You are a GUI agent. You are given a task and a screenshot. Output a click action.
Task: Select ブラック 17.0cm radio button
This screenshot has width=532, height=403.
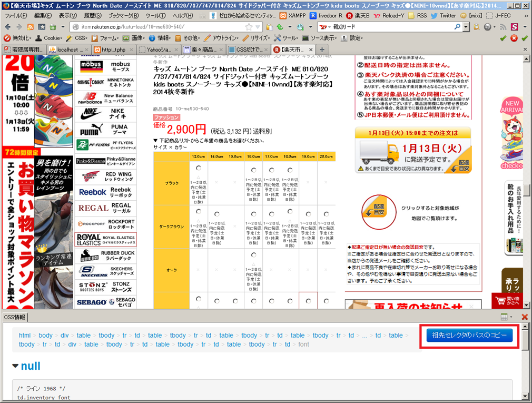271,170
